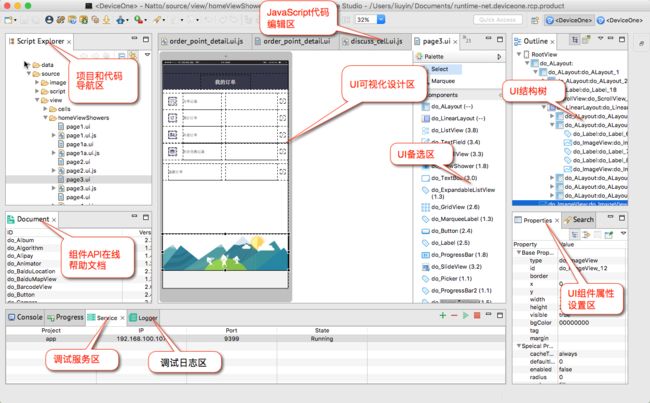Open the Logger tab

tap(143, 318)
